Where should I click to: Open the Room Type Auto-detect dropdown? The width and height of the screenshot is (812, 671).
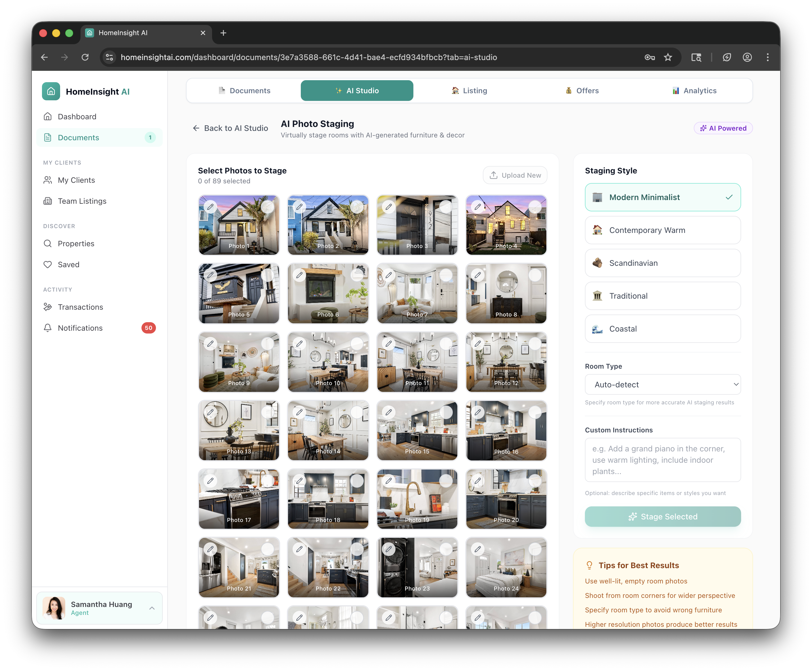tap(662, 384)
